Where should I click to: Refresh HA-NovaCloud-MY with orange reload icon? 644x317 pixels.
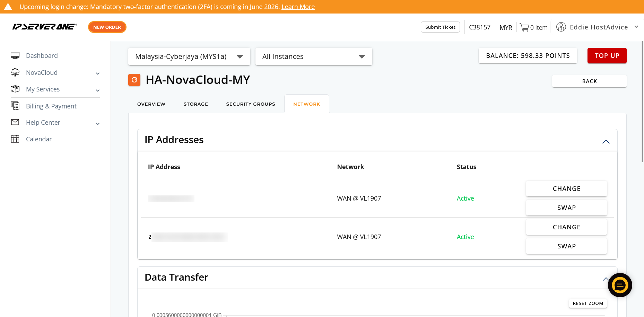pos(134,80)
